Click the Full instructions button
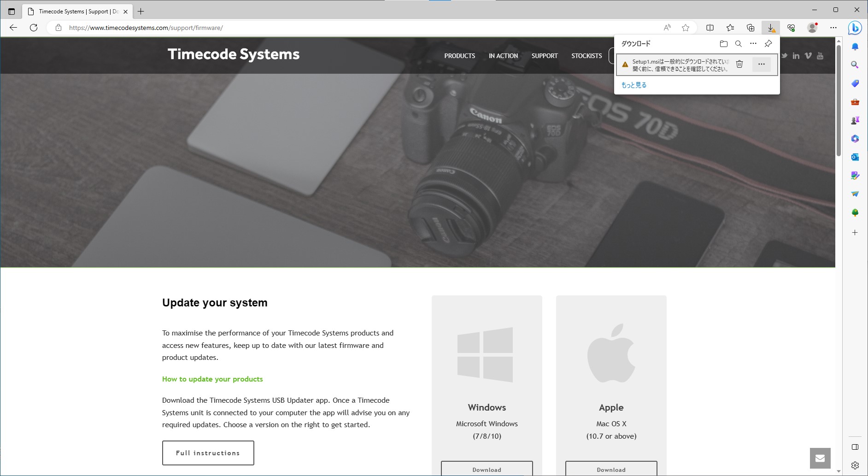 tap(208, 453)
